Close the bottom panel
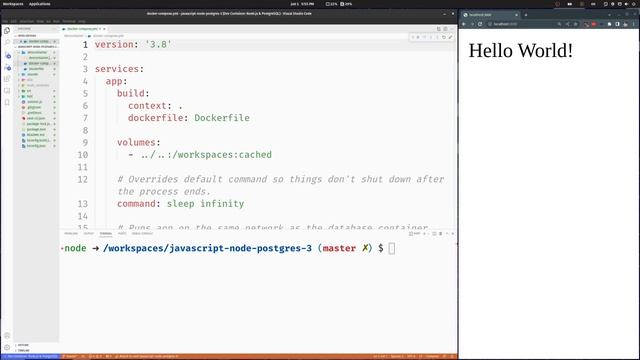The height and width of the screenshot is (360, 640). 453,233
